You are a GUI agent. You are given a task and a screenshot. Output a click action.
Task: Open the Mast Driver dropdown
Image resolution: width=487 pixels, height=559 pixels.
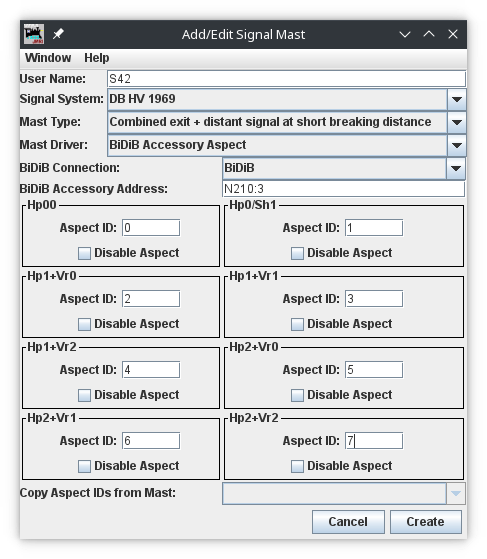tap(457, 145)
